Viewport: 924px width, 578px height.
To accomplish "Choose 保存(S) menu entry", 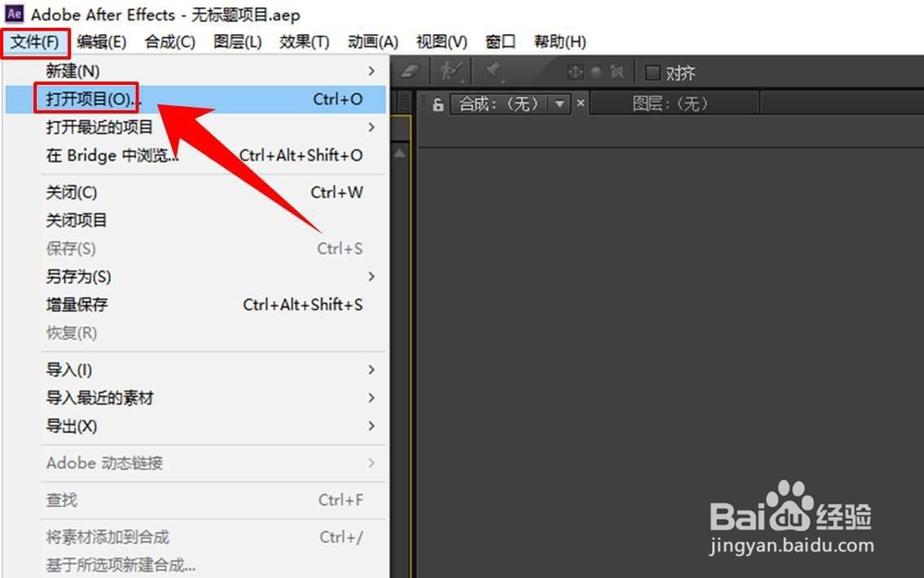I will pyautogui.click(x=196, y=248).
